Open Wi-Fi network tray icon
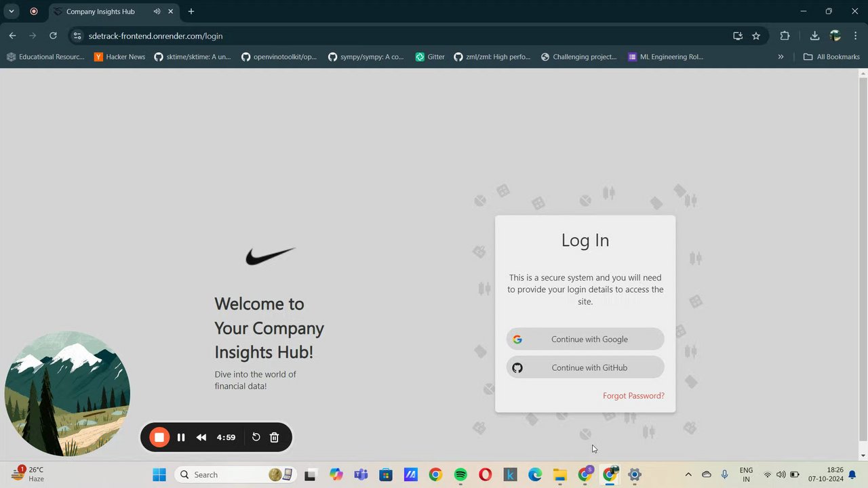This screenshot has height=488, width=868. pyautogui.click(x=768, y=474)
